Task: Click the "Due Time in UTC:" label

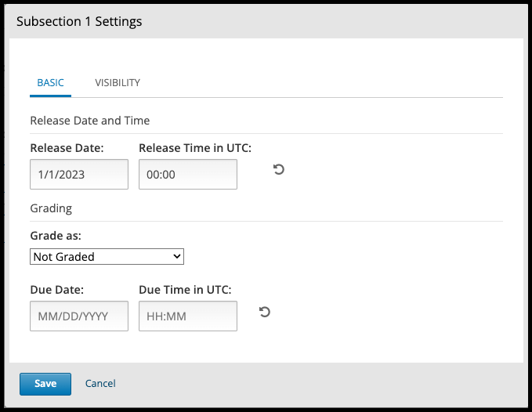Action: 185,290
